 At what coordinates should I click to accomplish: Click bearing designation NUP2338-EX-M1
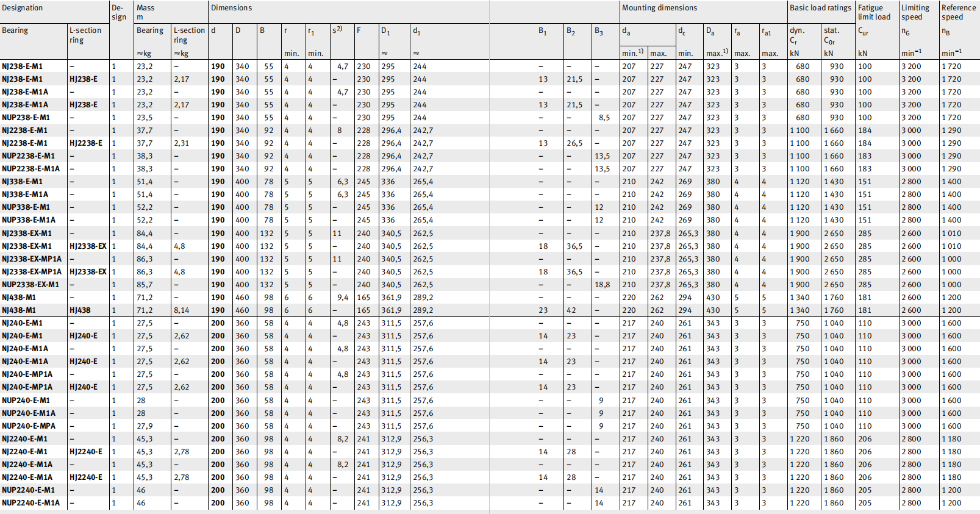tap(30, 285)
